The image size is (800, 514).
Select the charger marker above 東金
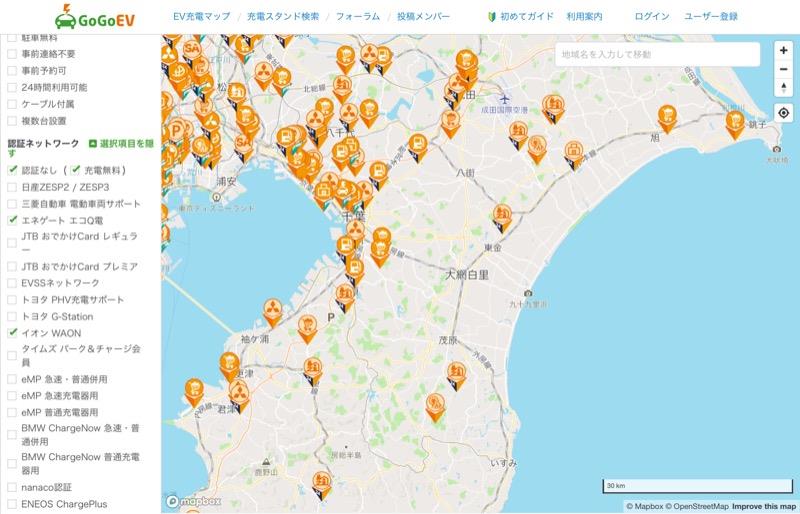503,218
